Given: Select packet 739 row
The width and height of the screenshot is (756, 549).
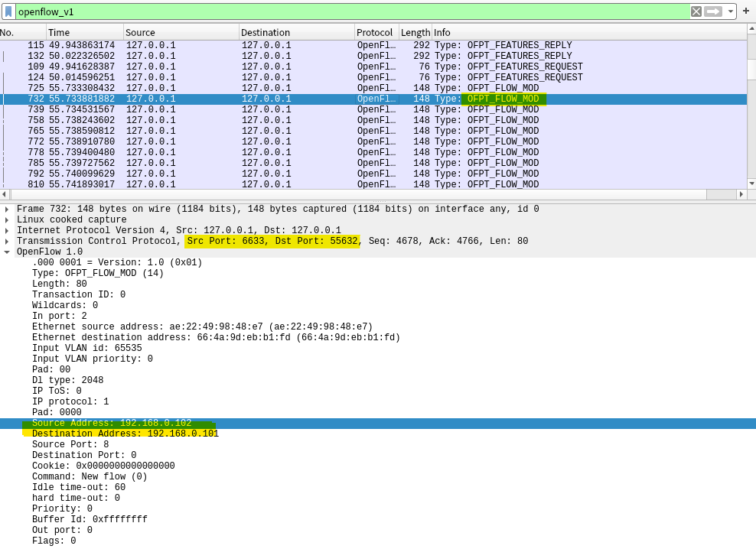Looking at the screenshot, I should point(373,109).
